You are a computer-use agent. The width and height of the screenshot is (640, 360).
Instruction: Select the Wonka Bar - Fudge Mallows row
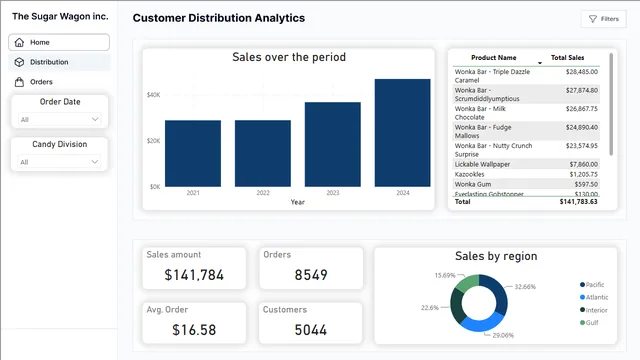point(526,131)
